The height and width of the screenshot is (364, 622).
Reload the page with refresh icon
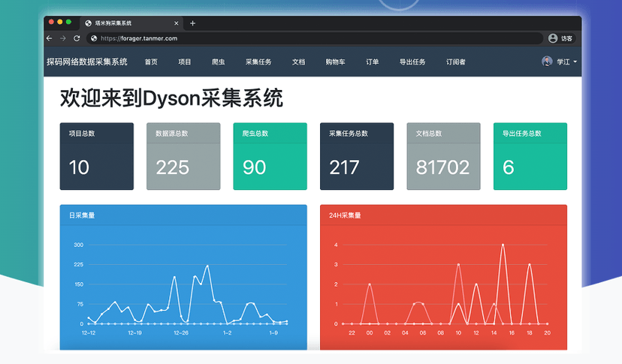coord(77,38)
